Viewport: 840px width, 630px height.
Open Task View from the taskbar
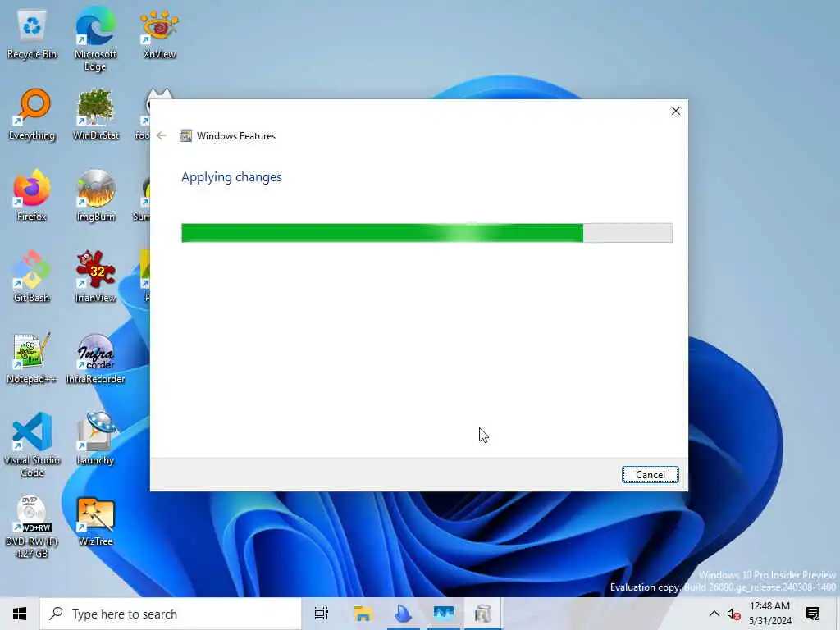(x=322, y=614)
